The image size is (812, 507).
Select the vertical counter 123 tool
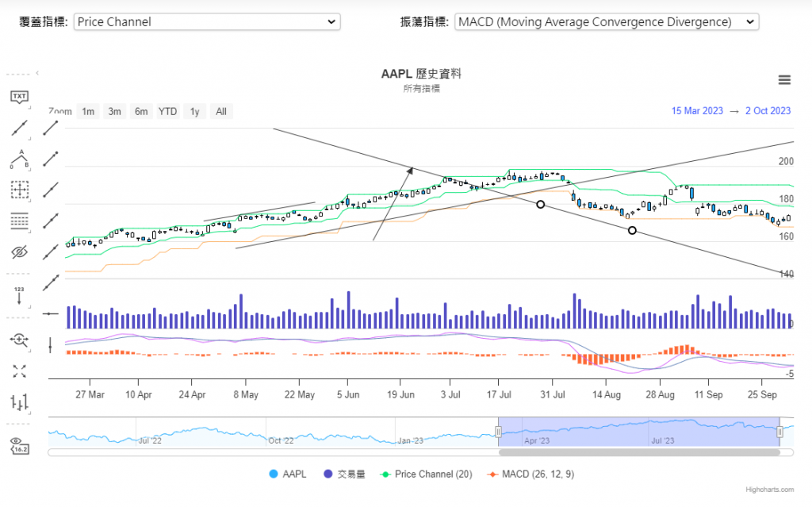click(19, 295)
